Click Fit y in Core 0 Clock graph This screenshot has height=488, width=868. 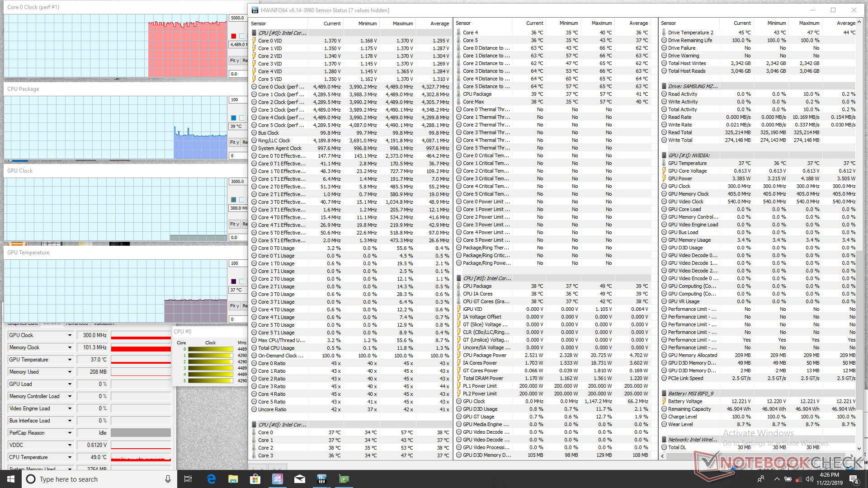coord(234,61)
